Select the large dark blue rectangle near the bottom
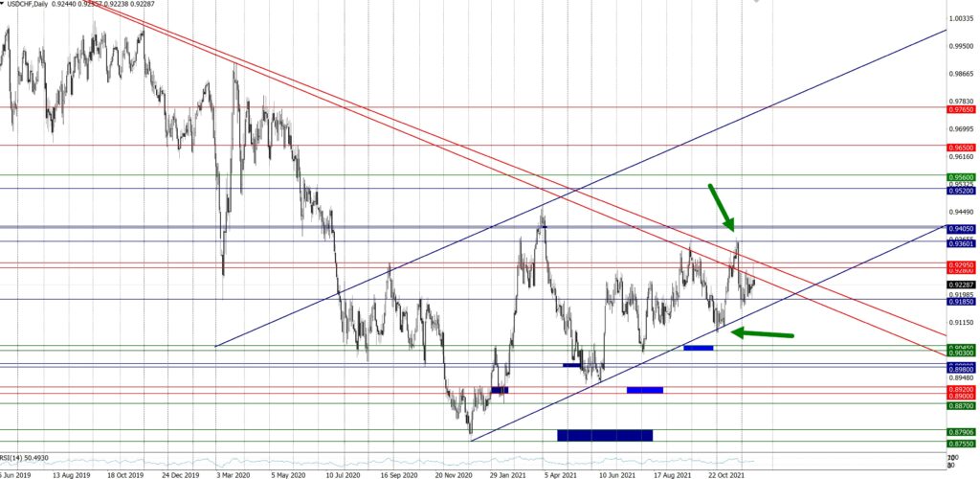Viewport: 980px width, 479px height. pos(604,435)
